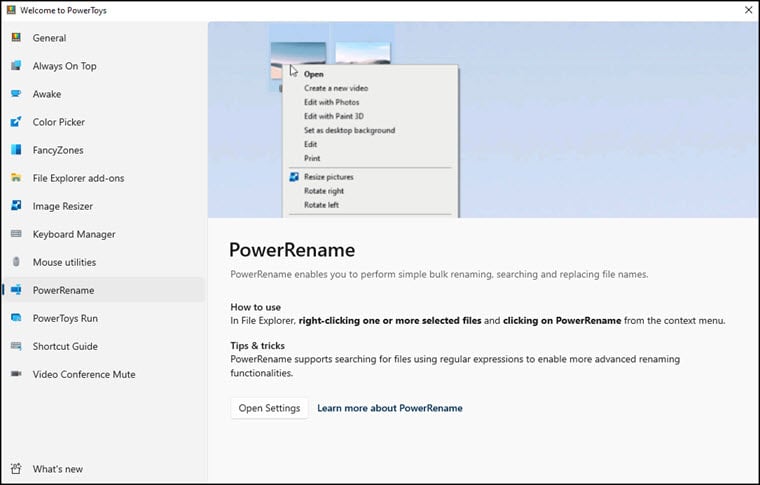Close the Welcome to PowerToys window
The image size is (760, 485).
(x=748, y=10)
